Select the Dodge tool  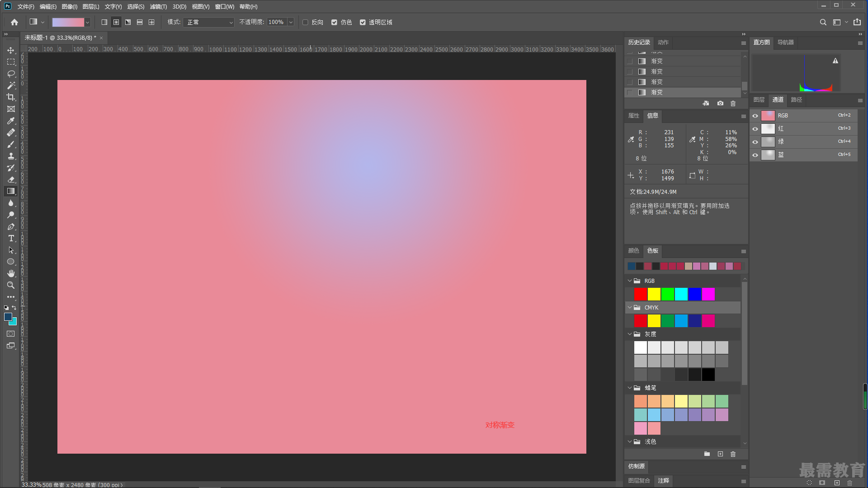tap(11, 215)
